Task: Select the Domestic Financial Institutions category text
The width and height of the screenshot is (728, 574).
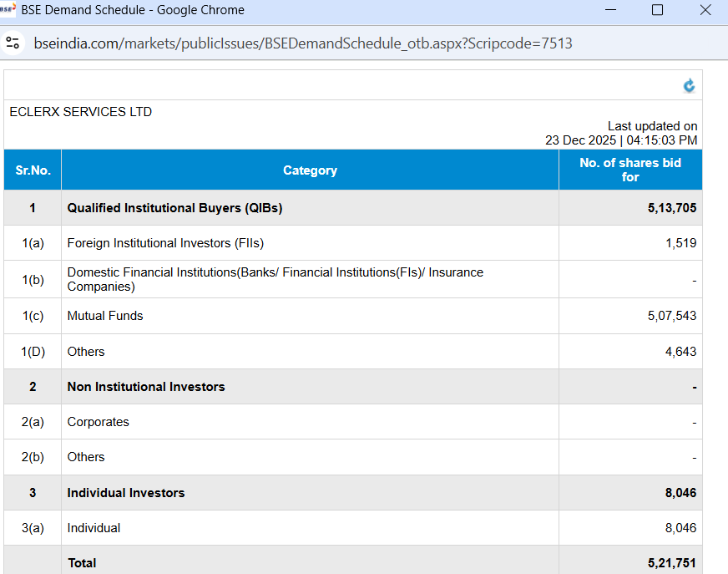Action: [x=276, y=279]
